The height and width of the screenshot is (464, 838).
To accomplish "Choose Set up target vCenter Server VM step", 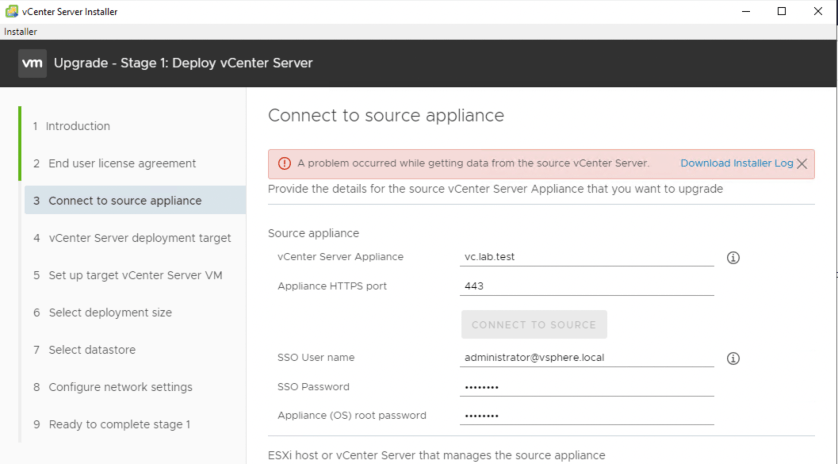I will click(135, 275).
